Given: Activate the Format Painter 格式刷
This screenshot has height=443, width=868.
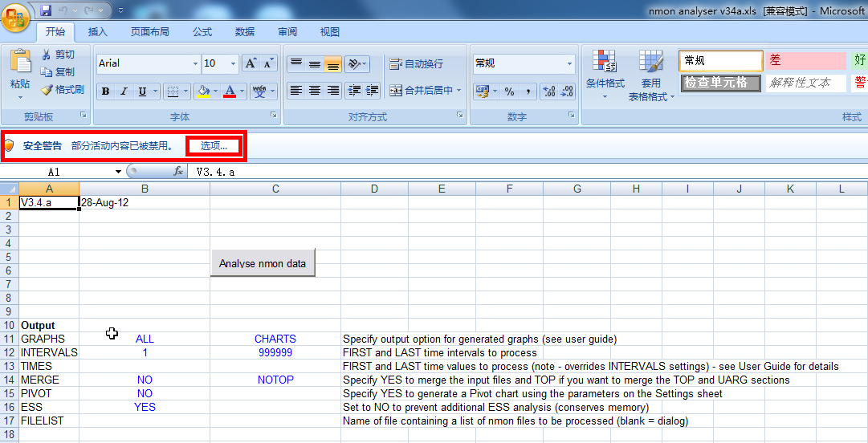Looking at the screenshot, I should point(63,90).
